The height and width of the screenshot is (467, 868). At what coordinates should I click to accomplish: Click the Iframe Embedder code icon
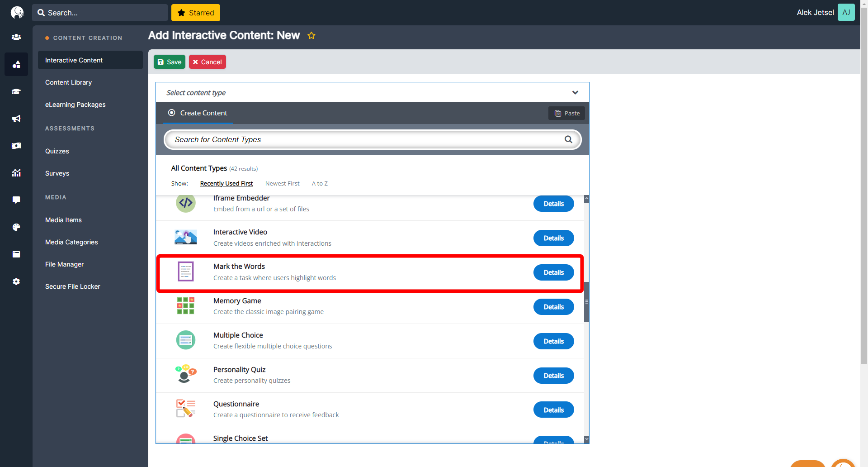point(186,203)
